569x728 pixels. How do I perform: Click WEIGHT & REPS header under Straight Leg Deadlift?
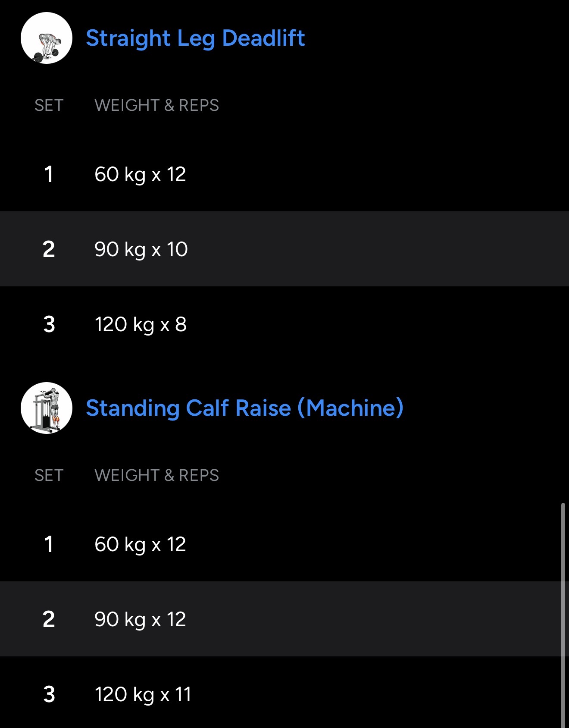click(x=156, y=105)
